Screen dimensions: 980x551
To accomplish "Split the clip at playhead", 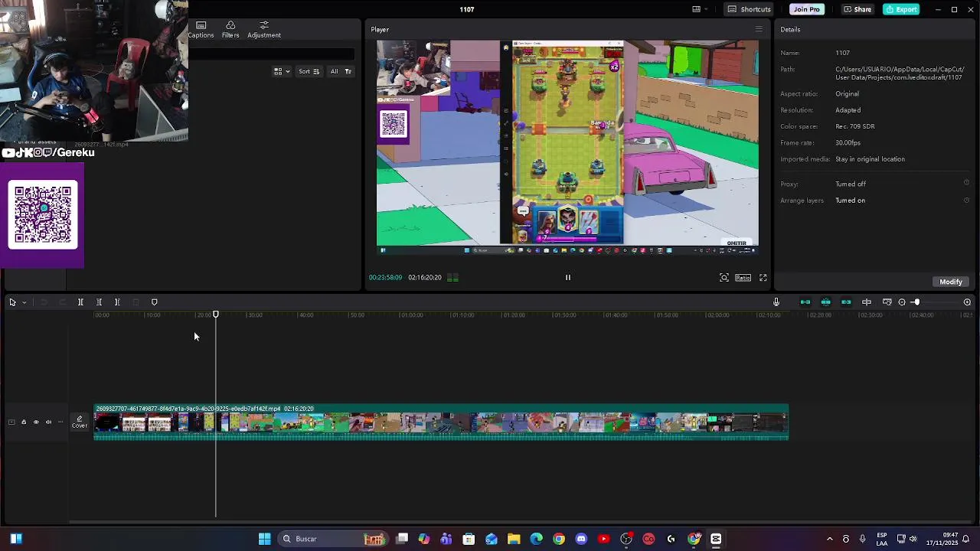I will pos(80,302).
